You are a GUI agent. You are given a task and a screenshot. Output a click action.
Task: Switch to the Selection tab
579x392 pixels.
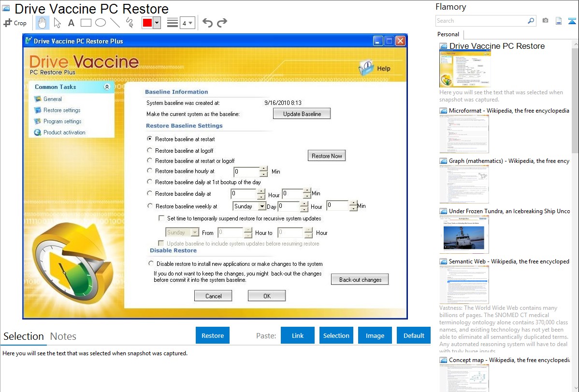pyautogui.click(x=24, y=336)
